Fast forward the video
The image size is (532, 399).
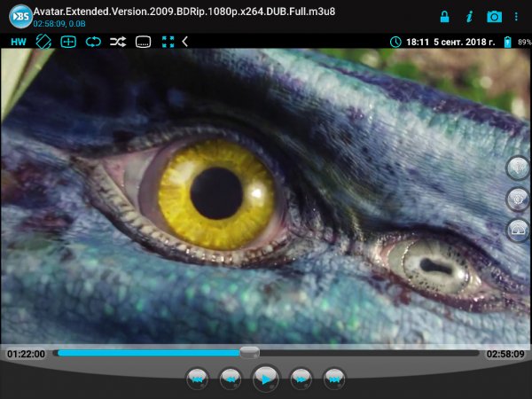point(301,379)
